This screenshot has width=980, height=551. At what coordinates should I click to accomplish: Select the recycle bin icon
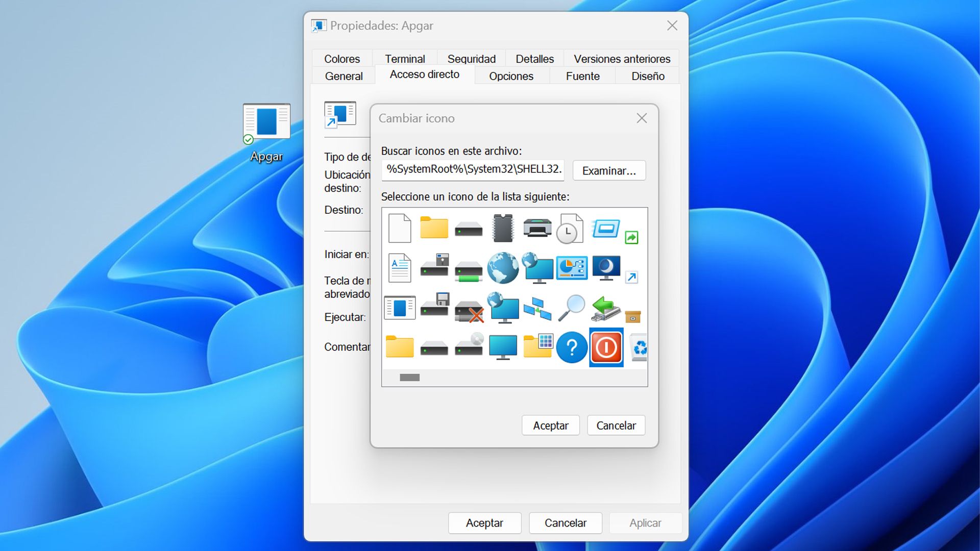click(639, 347)
